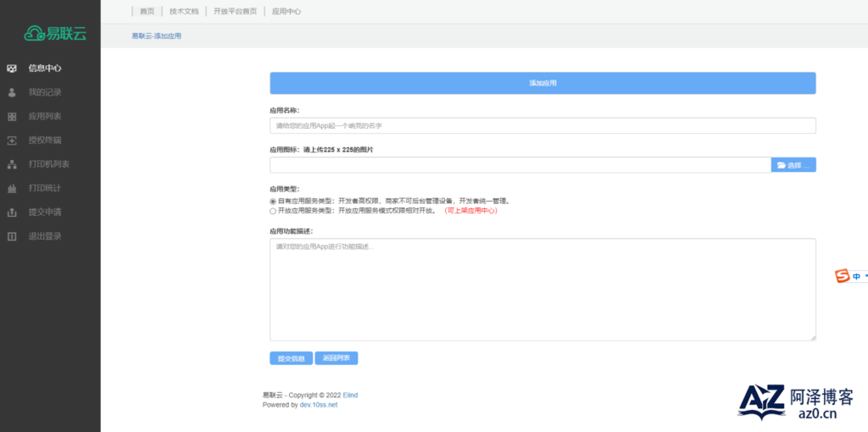Image resolution: width=868 pixels, height=432 pixels.
Task: Click the Sogou input method icon
Action: [843, 276]
